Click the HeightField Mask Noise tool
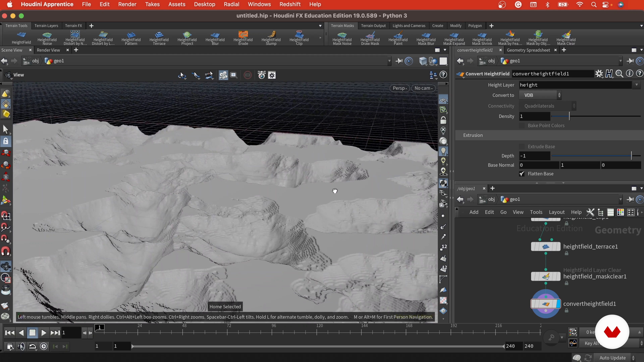The width and height of the screenshot is (644, 362). click(x=342, y=38)
